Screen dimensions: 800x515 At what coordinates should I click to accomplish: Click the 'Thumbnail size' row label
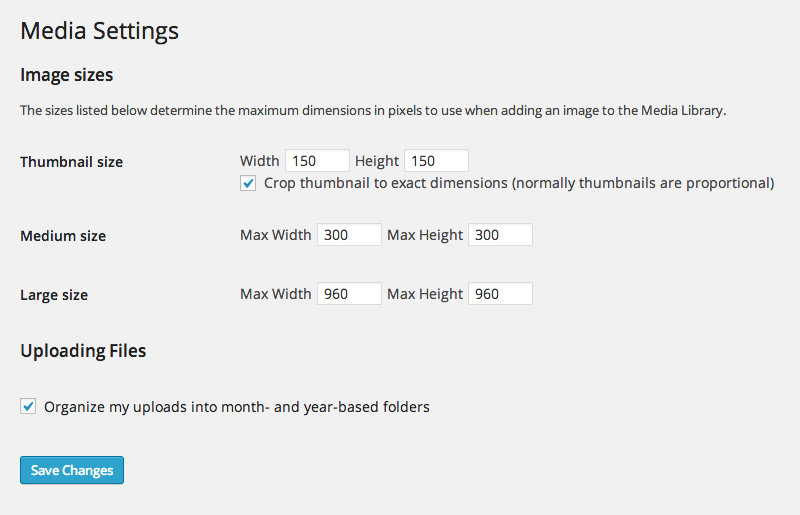72,162
